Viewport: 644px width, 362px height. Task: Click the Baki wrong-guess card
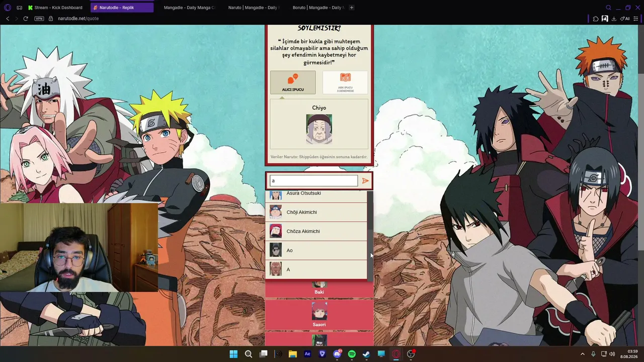tap(319, 289)
